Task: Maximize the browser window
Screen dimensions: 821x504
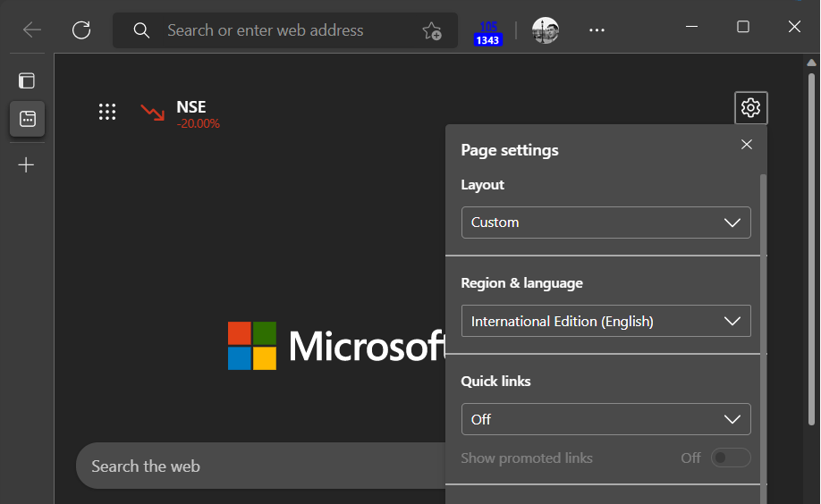Action: pyautogui.click(x=743, y=27)
